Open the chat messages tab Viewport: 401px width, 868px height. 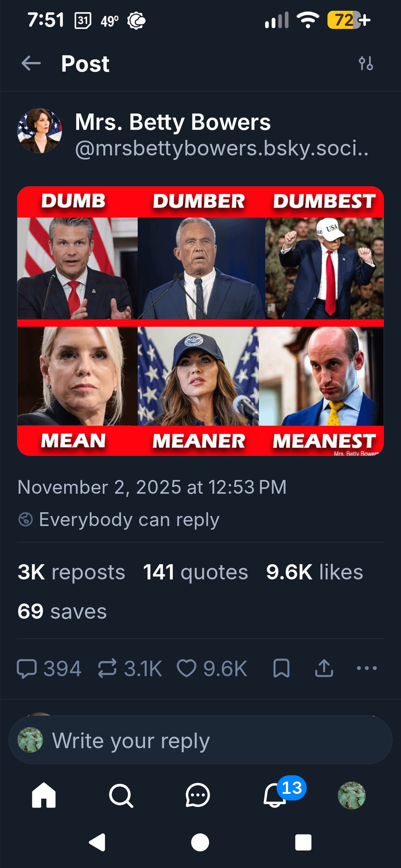pos(198,795)
